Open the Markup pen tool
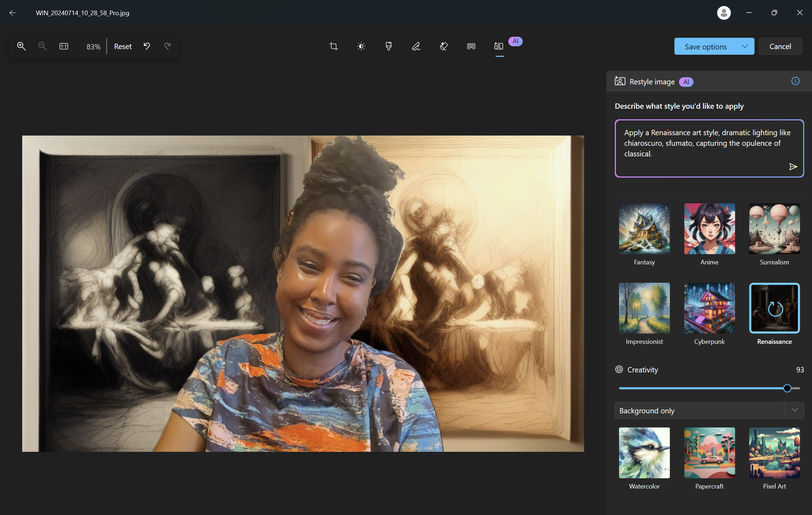This screenshot has height=515, width=812. click(416, 46)
